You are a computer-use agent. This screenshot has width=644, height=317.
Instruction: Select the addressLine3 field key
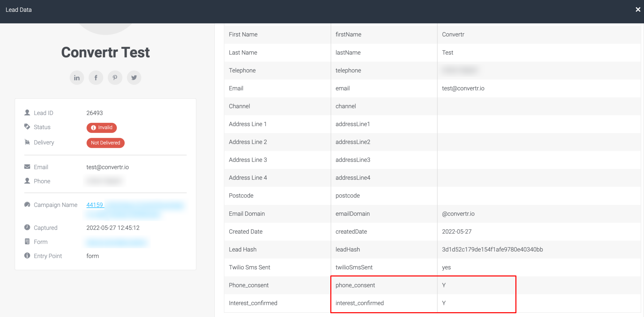(353, 160)
